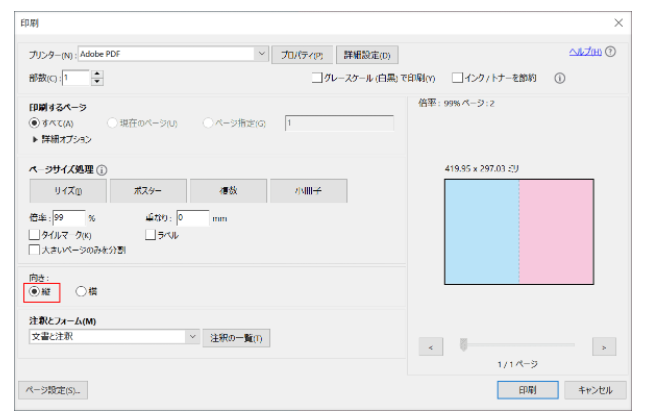Image resolution: width=648 pixels, height=415 pixels.
Task: Select the ポスター page sizing tab
Action: [147, 191]
